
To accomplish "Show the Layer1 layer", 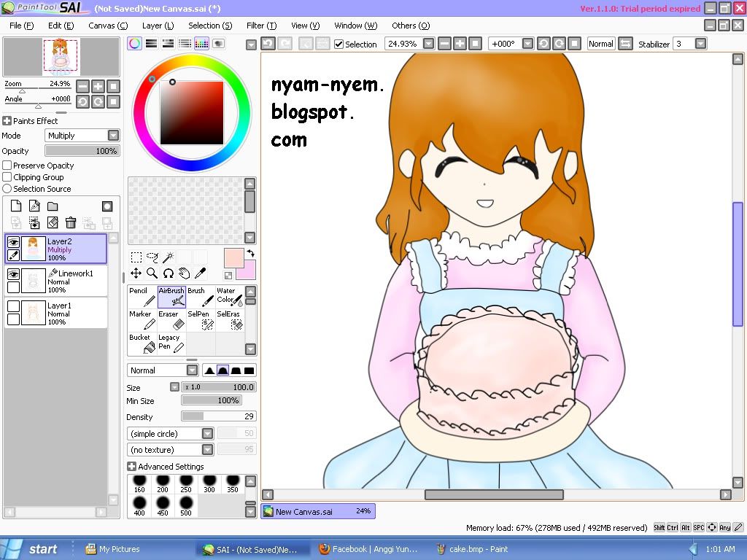I will pos(13,306).
